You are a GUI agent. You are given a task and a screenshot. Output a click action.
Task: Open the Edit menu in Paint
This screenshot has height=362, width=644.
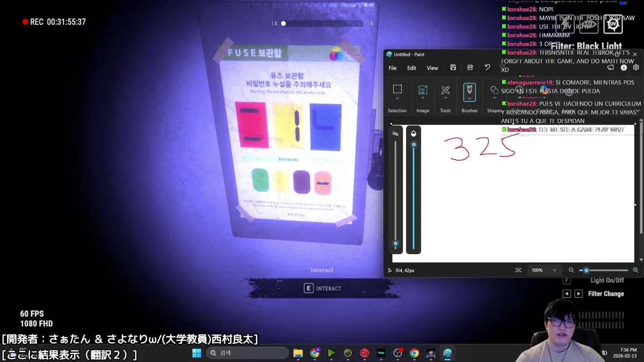click(412, 68)
